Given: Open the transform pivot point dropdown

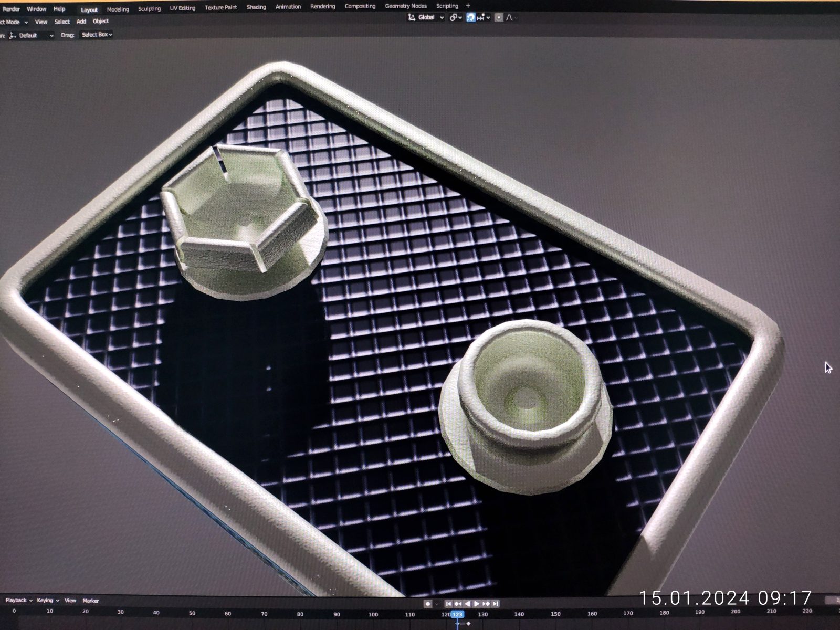Looking at the screenshot, I should click(x=456, y=17).
